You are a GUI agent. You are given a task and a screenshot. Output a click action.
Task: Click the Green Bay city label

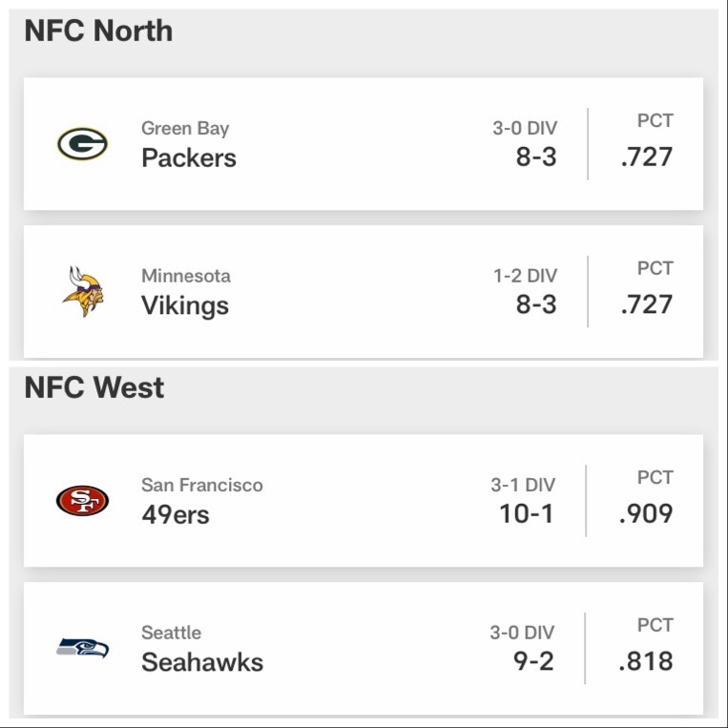click(x=185, y=129)
